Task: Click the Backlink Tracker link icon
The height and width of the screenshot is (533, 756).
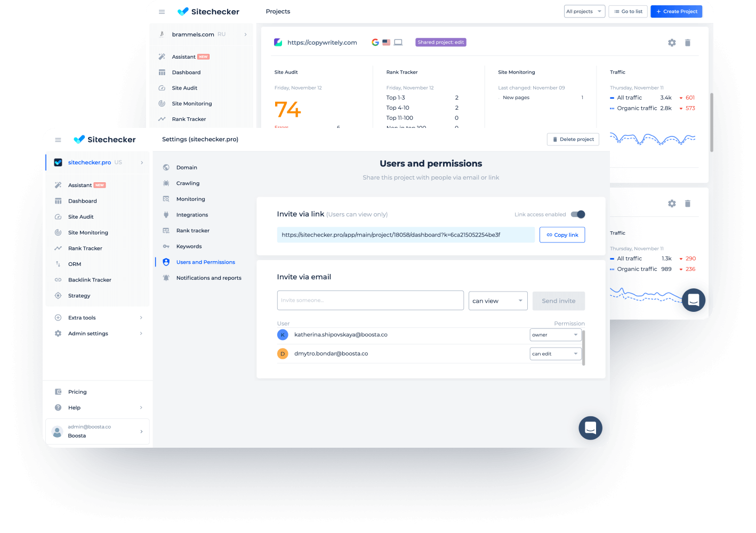Action: point(58,280)
